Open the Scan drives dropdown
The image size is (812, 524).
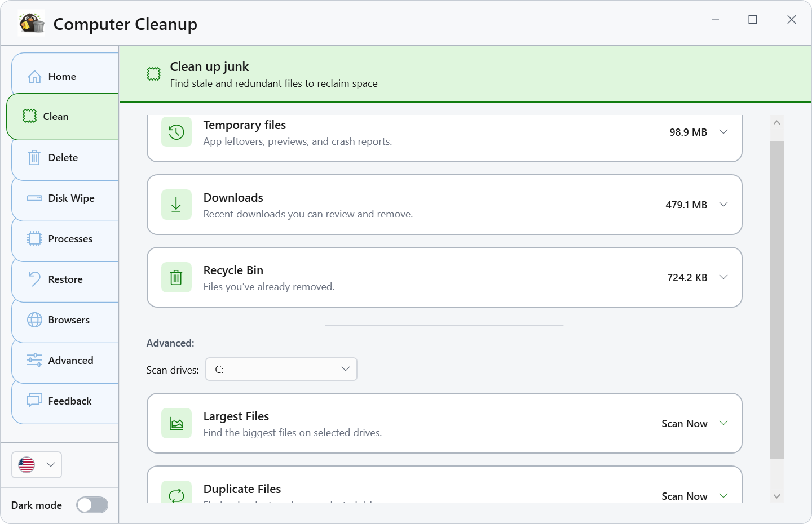coord(281,369)
